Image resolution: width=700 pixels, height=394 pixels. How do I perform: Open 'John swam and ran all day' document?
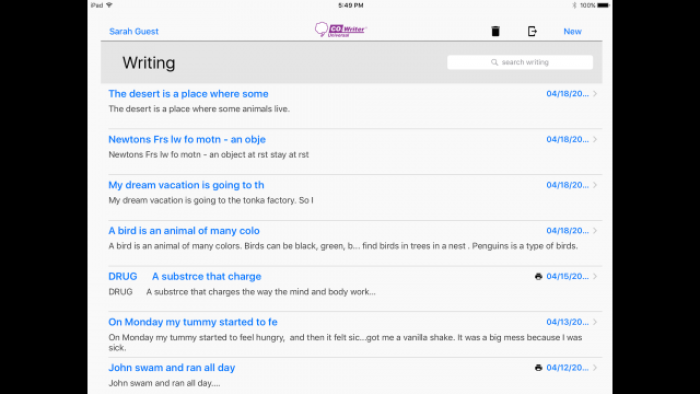click(x=172, y=368)
